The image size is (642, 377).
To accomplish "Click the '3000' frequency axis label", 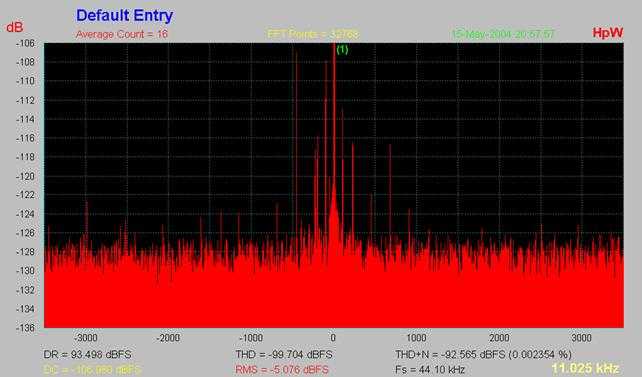I will point(581,338).
